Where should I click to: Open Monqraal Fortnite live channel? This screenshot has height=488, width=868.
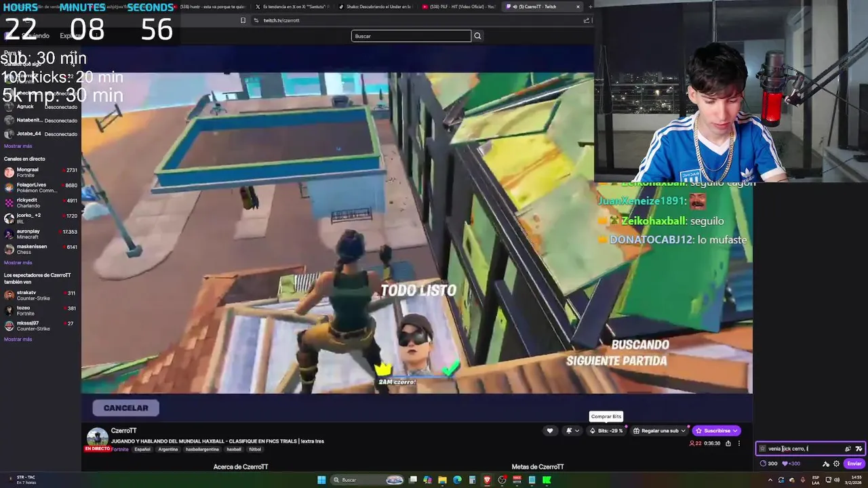pos(41,172)
